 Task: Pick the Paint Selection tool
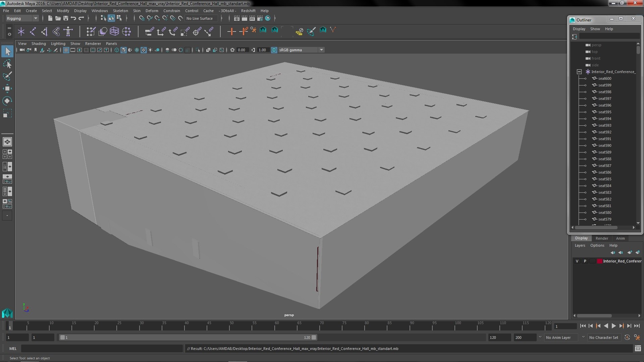tap(7, 76)
